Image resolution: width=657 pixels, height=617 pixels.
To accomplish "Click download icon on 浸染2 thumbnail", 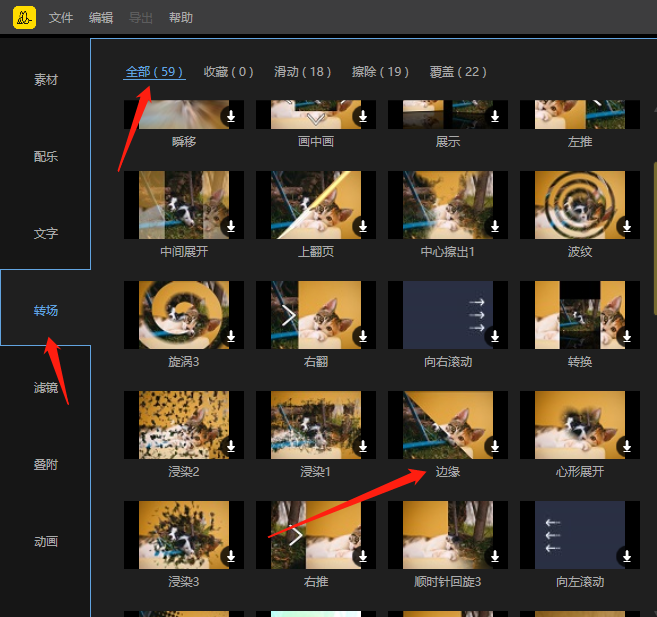I will pyautogui.click(x=231, y=446).
